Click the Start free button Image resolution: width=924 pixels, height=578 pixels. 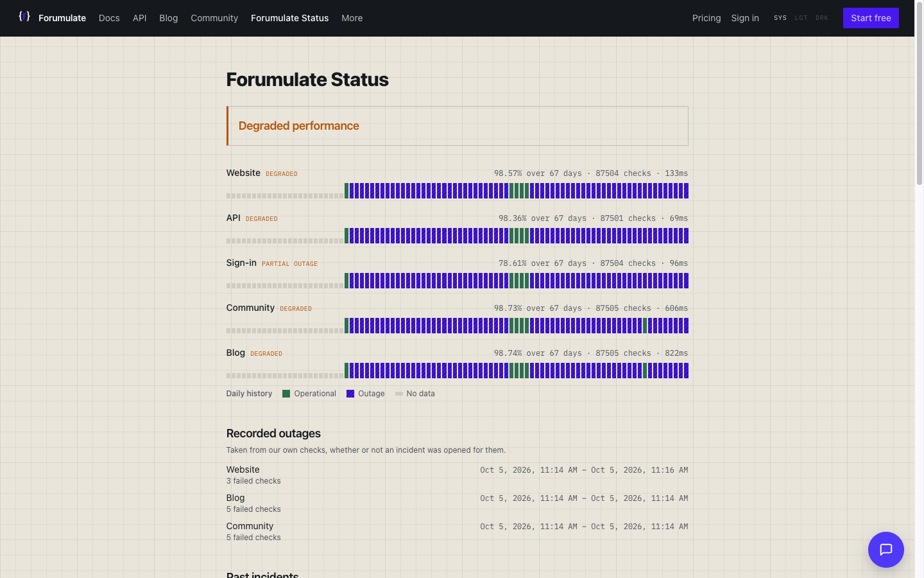(871, 18)
